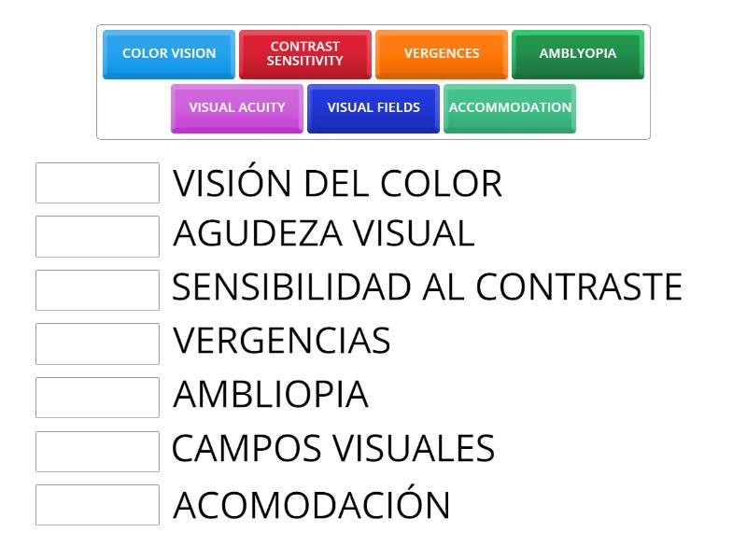Screen dimensions: 747x560
Task: Select the COLOR VISION tile
Action: (168, 54)
